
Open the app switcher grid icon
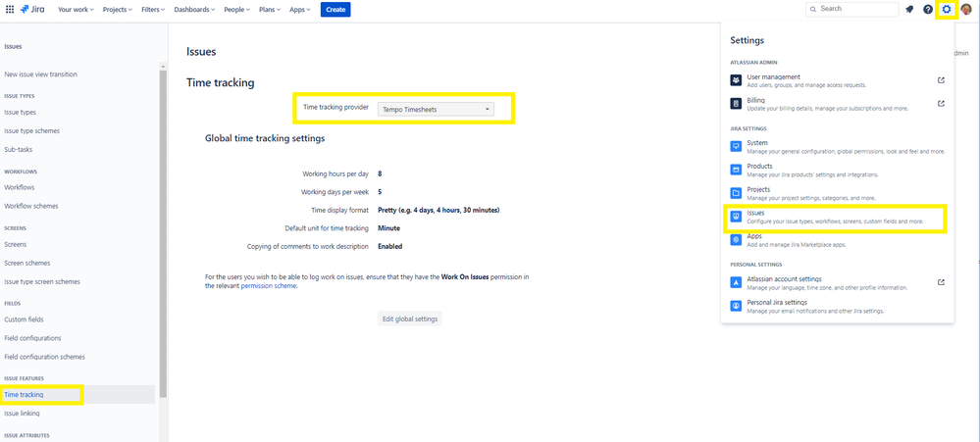(x=10, y=10)
